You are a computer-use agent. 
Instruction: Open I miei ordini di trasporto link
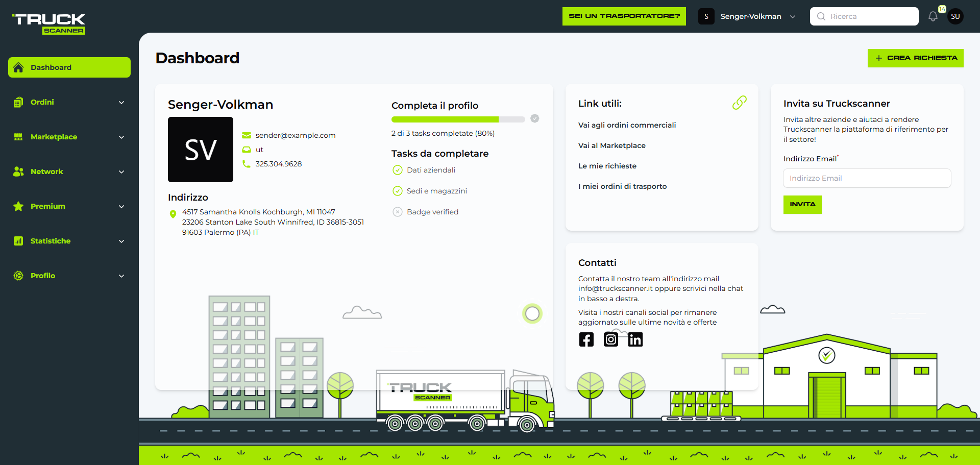click(x=622, y=186)
